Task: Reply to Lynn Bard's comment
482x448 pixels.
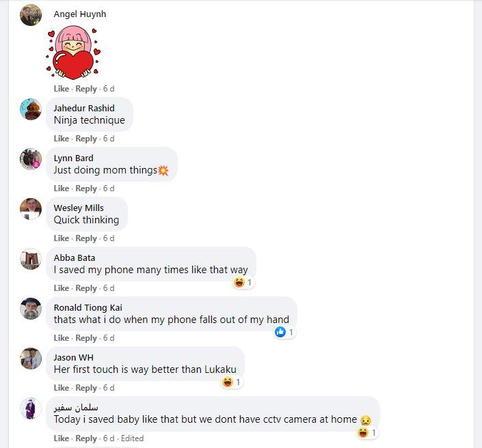Action: [86, 188]
